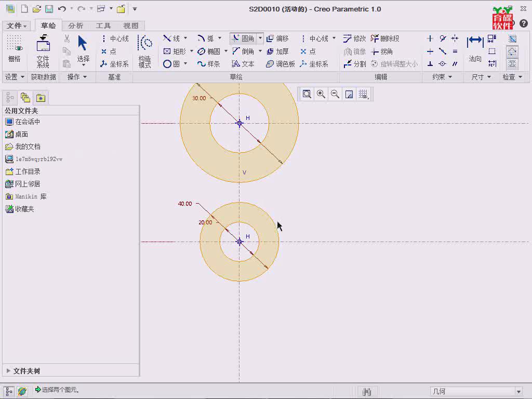Click the 偏移 offset tool
Viewport: 532px width, 399px height.
tap(277, 38)
